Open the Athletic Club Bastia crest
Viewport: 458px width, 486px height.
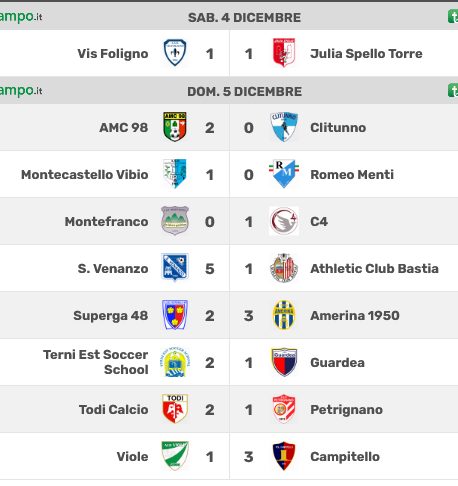pos(284,268)
